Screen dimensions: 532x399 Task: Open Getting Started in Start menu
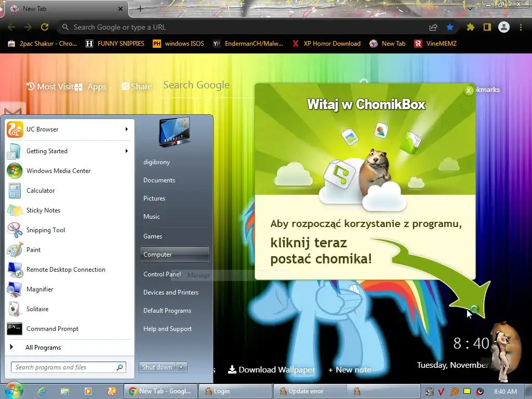coord(69,151)
